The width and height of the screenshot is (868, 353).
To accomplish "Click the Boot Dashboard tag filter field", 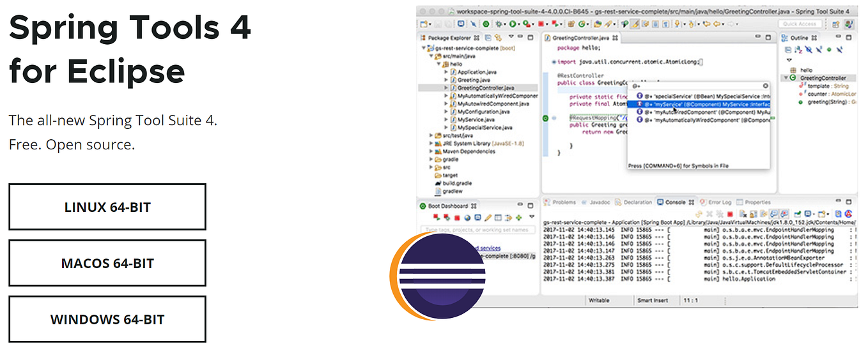I will point(478,230).
